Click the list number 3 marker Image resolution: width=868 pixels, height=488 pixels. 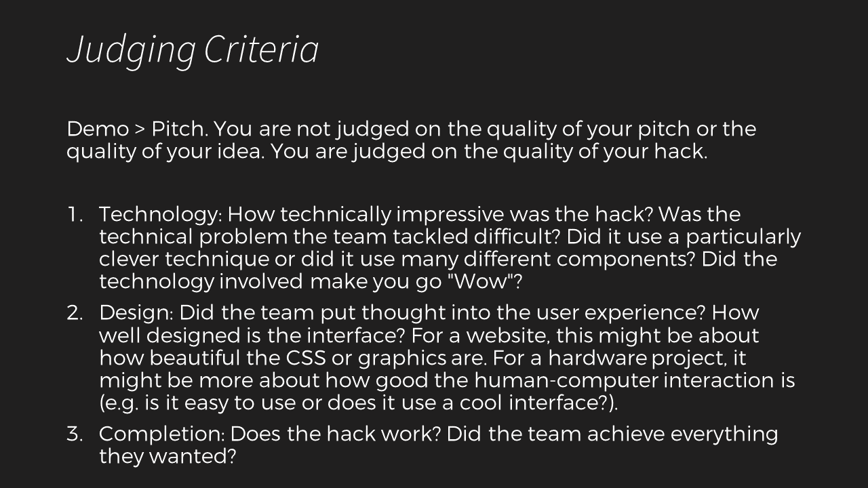tap(74, 434)
